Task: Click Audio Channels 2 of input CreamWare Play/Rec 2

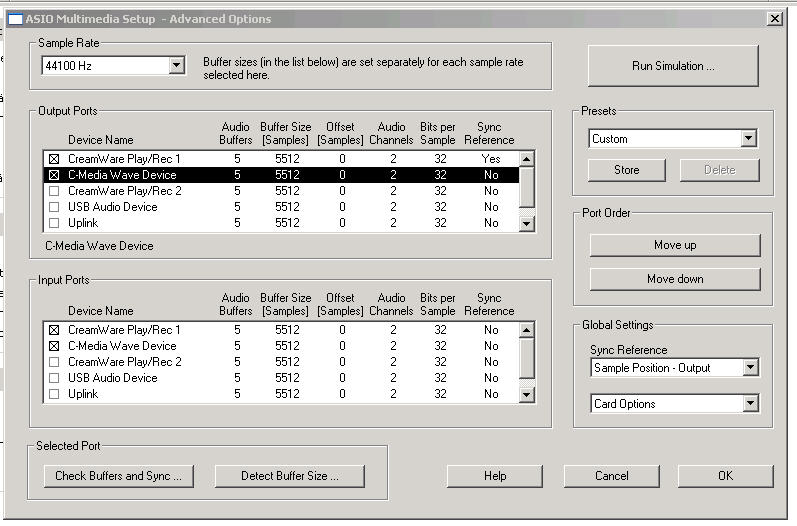Action: pos(393,362)
